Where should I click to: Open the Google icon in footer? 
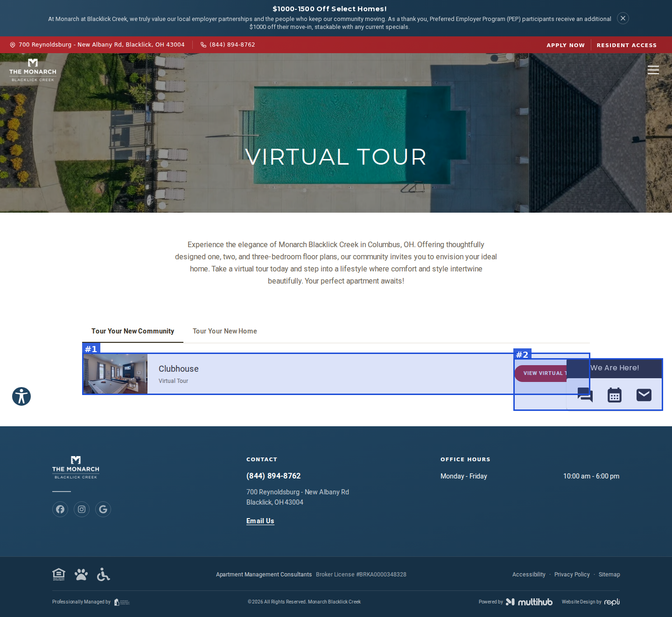pos(103,509)
